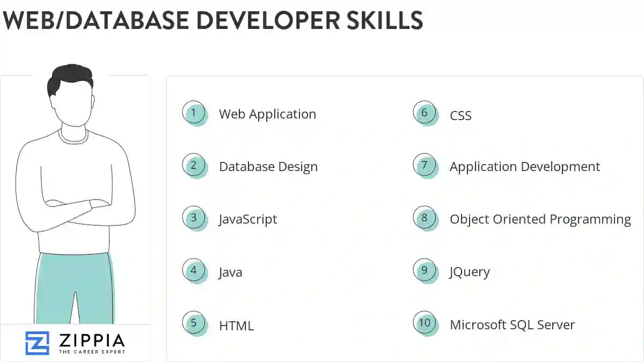Click the circle 3 beside JavaScript
Screen dimensions: 644x362
point(194,218)
